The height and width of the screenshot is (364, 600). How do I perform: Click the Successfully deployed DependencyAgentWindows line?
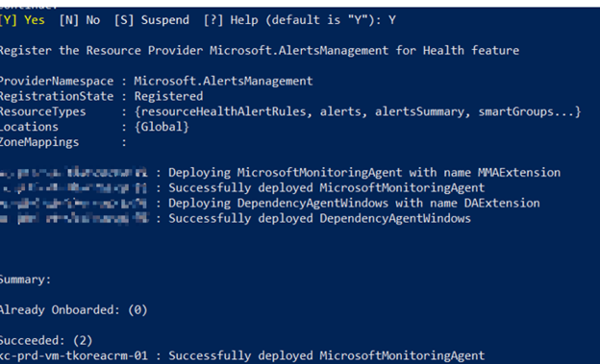[x=319, y=218]
